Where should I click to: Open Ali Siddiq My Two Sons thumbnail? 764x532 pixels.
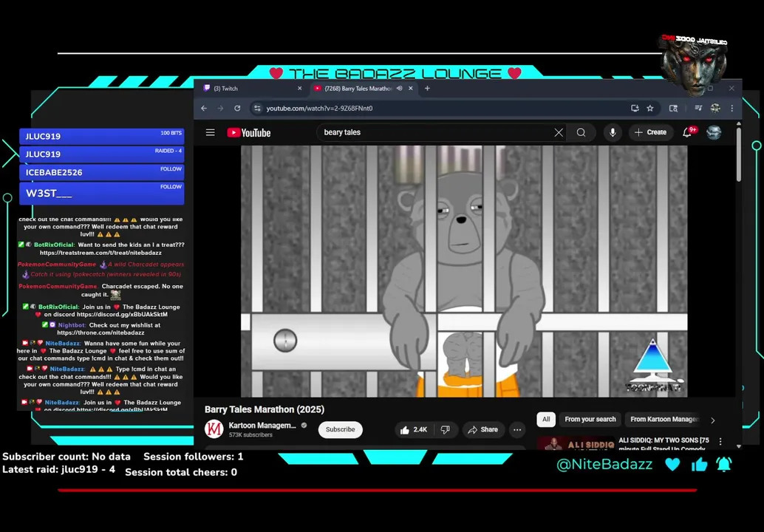coord(576,443)
